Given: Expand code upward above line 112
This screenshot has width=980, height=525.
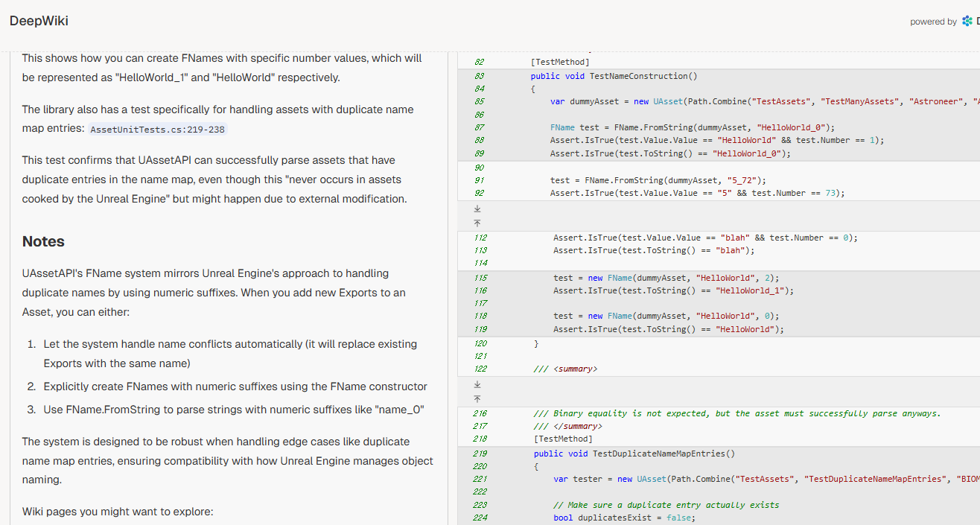Looking at the screenshot, I should coord(477,223).
